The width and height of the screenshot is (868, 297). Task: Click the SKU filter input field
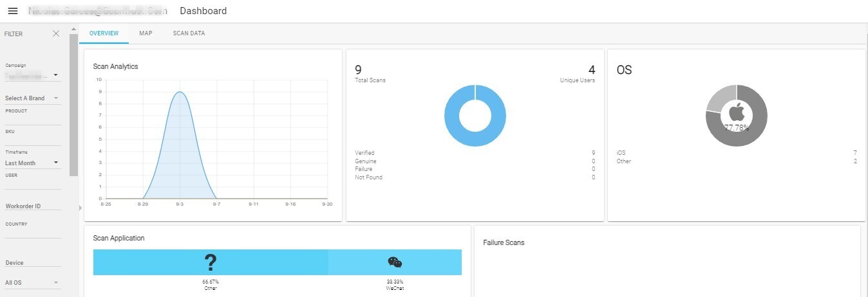click(32, 140)
